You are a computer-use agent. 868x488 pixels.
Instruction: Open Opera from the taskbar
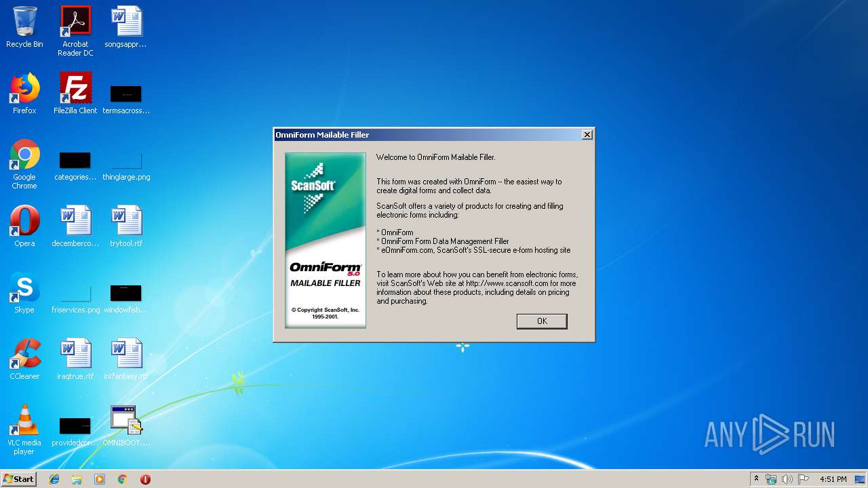[x=145, y=479]
